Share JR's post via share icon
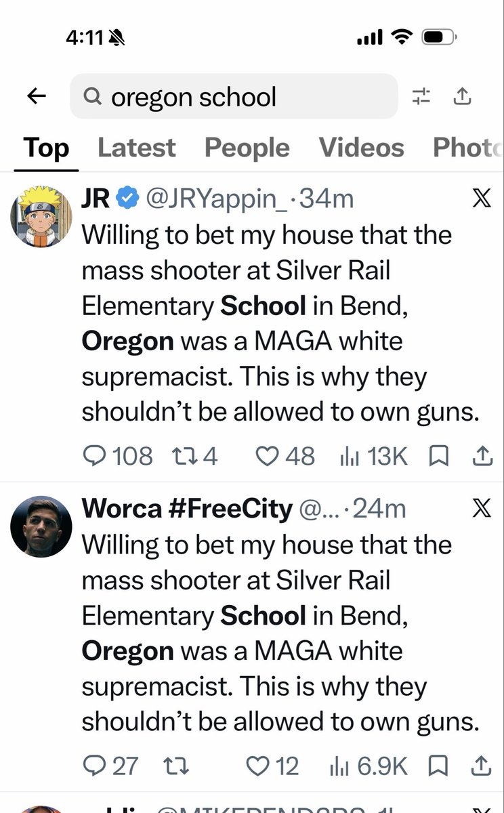 (482, 457)
